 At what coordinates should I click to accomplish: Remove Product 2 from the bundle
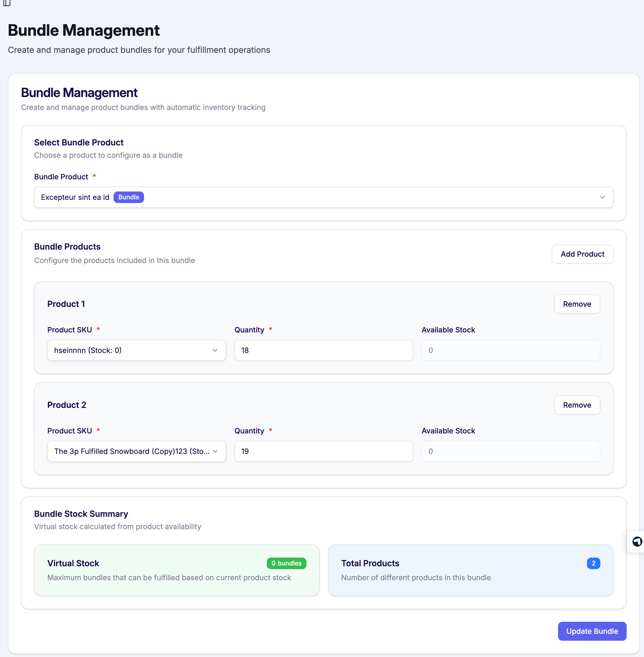577,405
